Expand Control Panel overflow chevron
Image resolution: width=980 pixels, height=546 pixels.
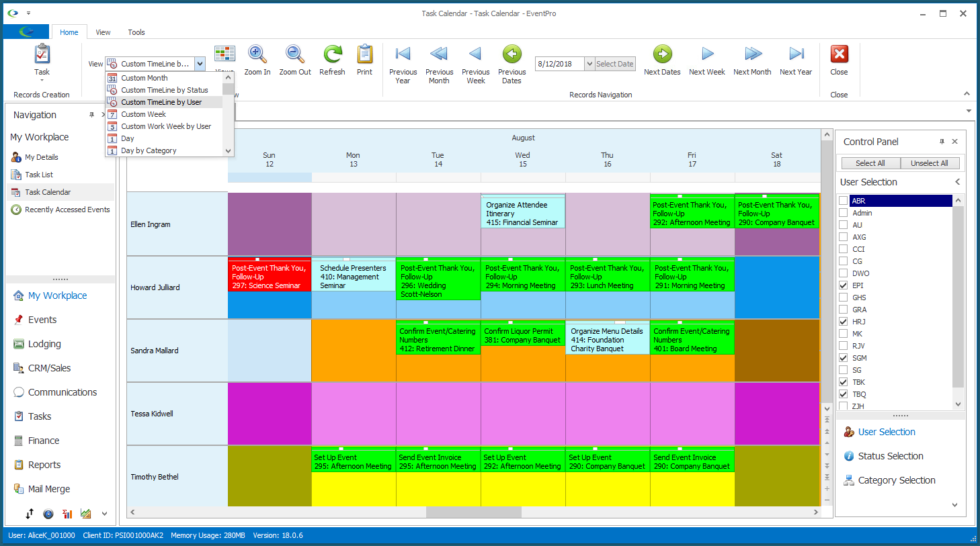(954, 505)
